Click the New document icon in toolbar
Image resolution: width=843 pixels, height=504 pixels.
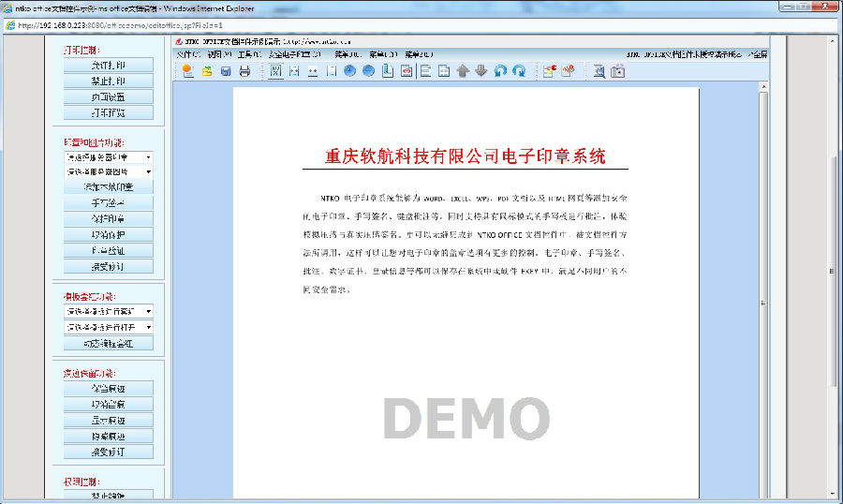(x=187, y=71)
